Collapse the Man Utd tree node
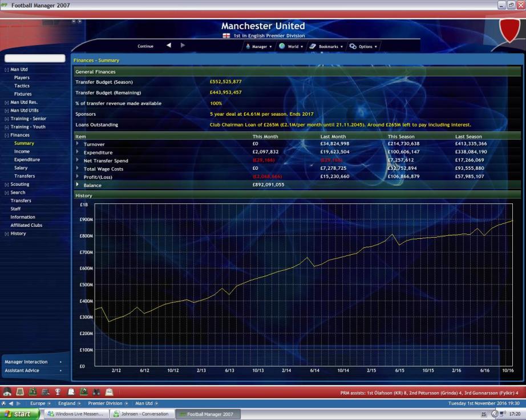This screenshot has width=526, height=420. tap(6, 70)
